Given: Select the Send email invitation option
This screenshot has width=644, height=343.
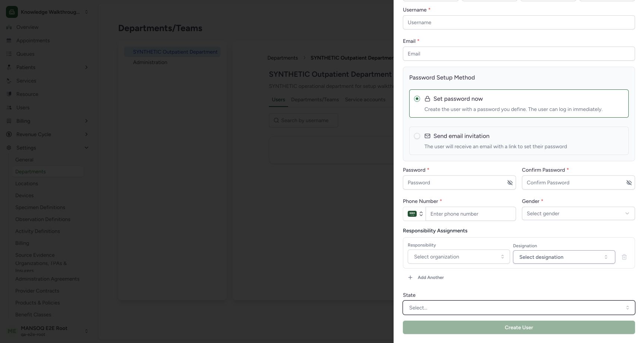Looking at the screenshot, I should (x=519, y=141).
